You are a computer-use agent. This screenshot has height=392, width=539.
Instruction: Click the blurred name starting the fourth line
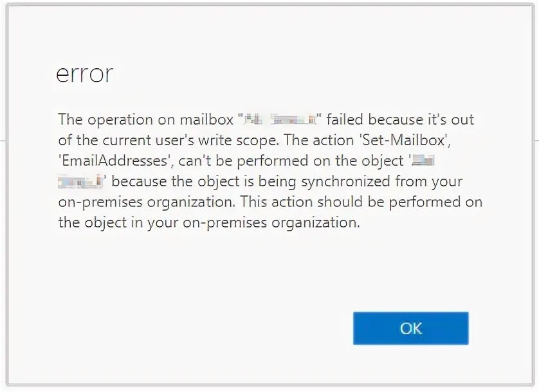click(81, 181)
